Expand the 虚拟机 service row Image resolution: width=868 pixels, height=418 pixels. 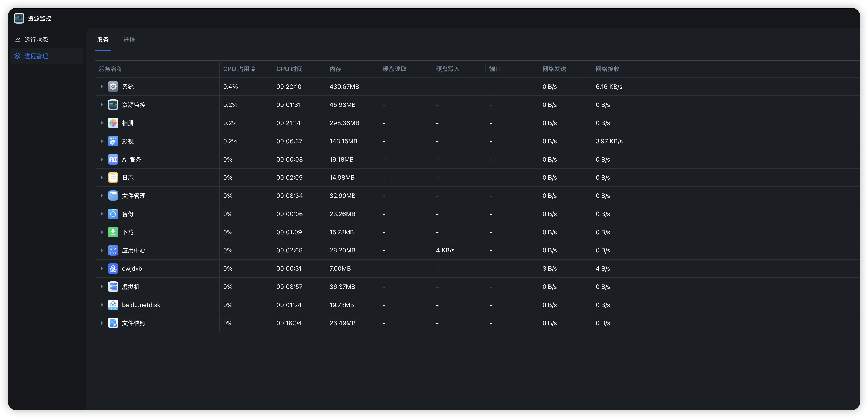point(101,287)
